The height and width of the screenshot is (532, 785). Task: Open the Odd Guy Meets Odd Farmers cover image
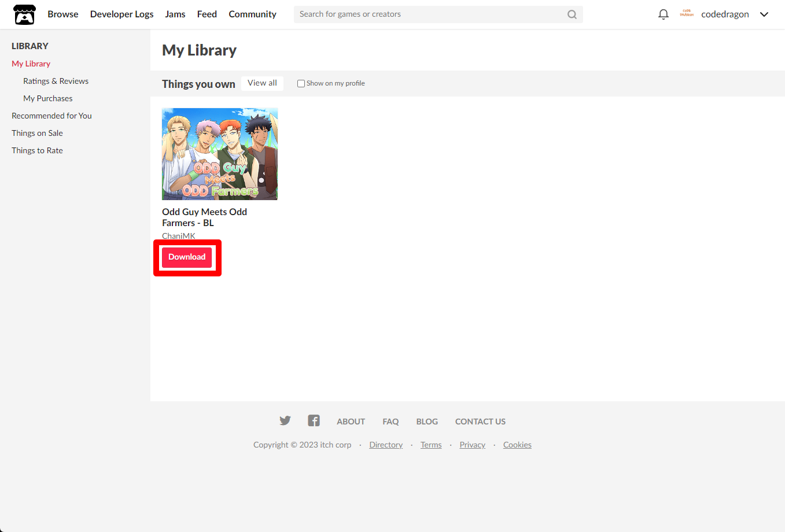point(220,154)
